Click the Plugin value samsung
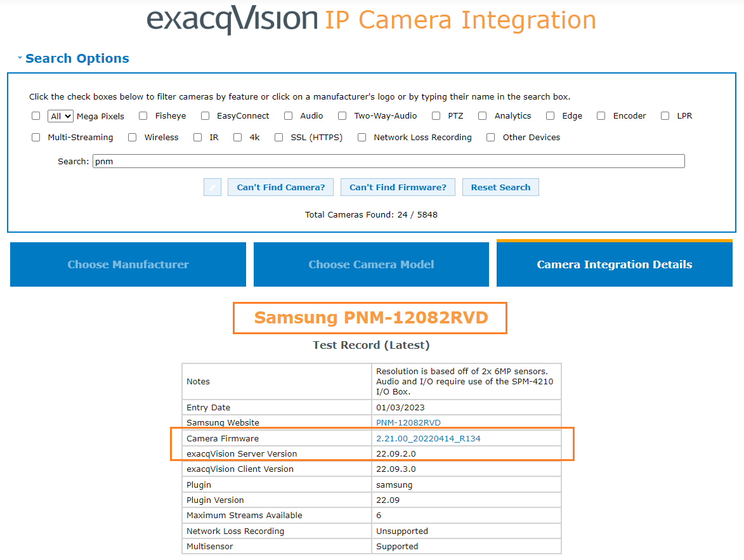744x560 pixels. pyautogui.click(x=395, y=485)
